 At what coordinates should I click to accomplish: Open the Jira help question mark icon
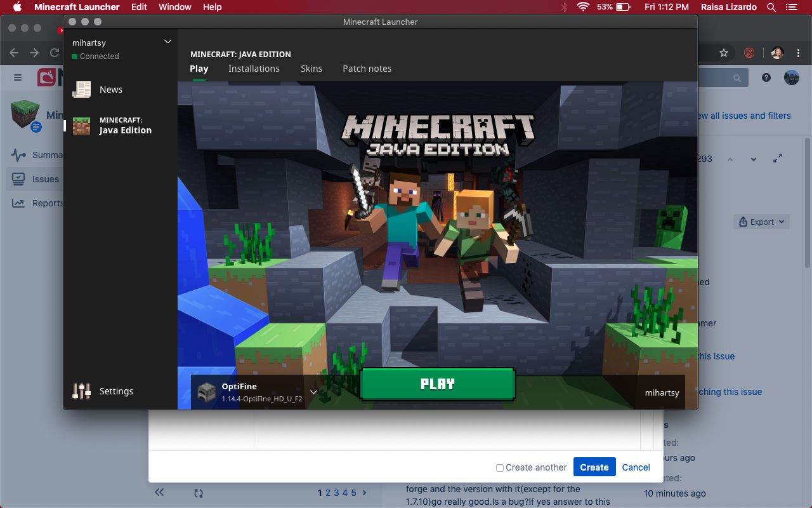click(766, 77)
